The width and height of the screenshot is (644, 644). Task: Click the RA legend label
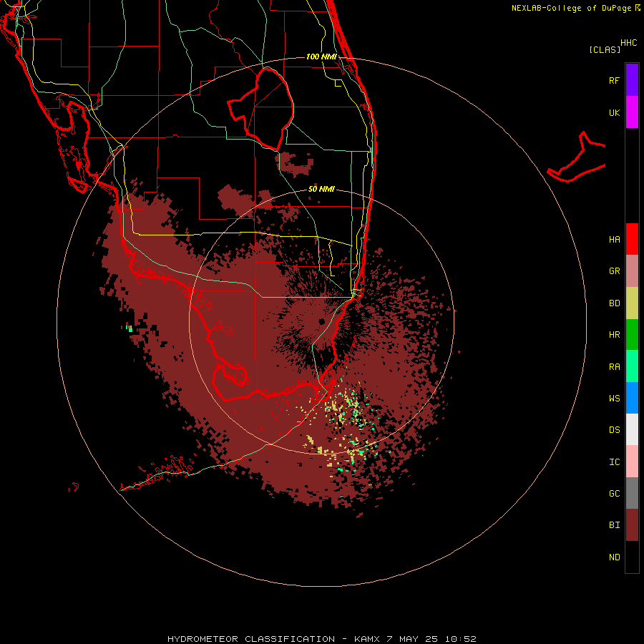pyautogui.click(x=614, y=366)
